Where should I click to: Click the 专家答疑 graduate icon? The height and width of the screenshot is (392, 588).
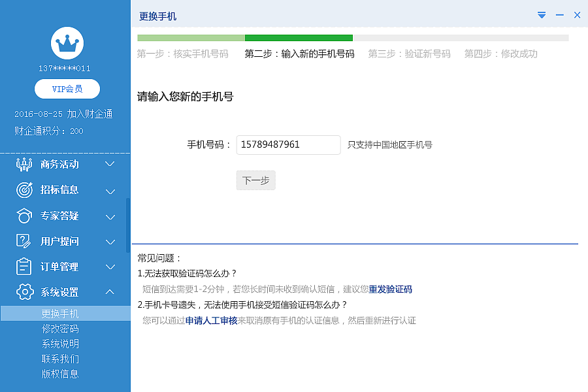coord(24,216)
